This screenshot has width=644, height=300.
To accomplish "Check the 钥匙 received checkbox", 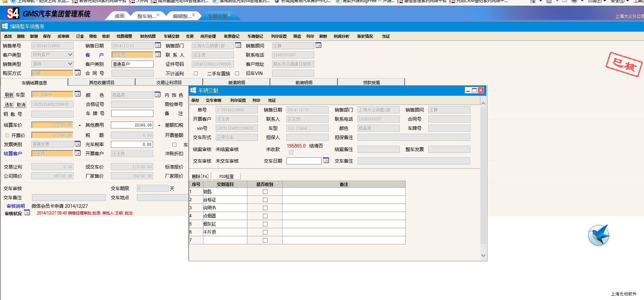I will [265, 192].
